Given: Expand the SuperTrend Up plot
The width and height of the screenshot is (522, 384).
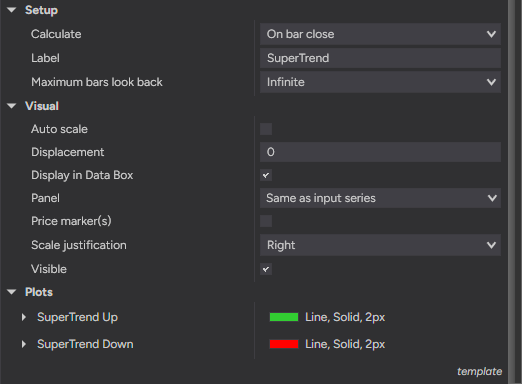Looking at the screenshot, I should pyautogui.click(x=24, y=317).
